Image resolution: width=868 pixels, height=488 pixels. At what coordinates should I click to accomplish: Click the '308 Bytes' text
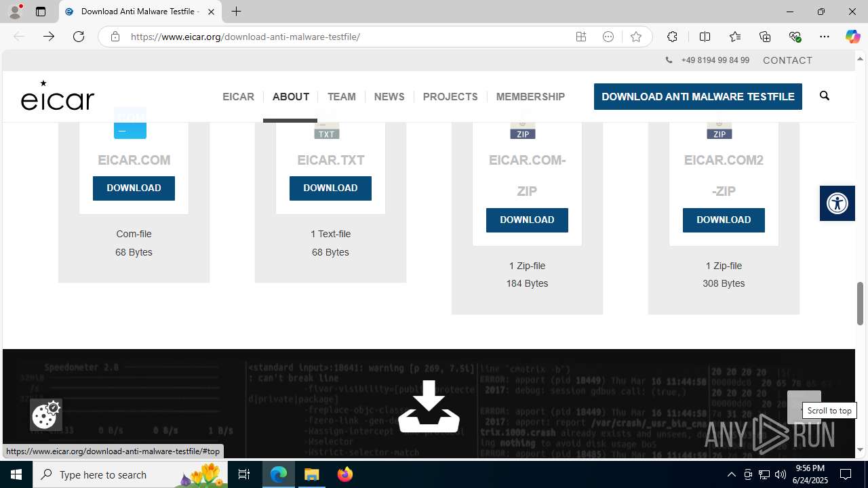click(724, 283)
